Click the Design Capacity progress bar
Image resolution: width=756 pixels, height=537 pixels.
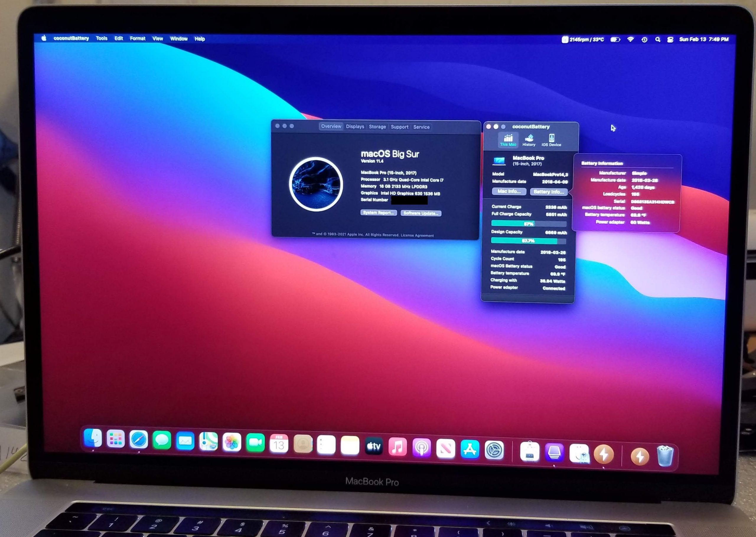(528, 241)
